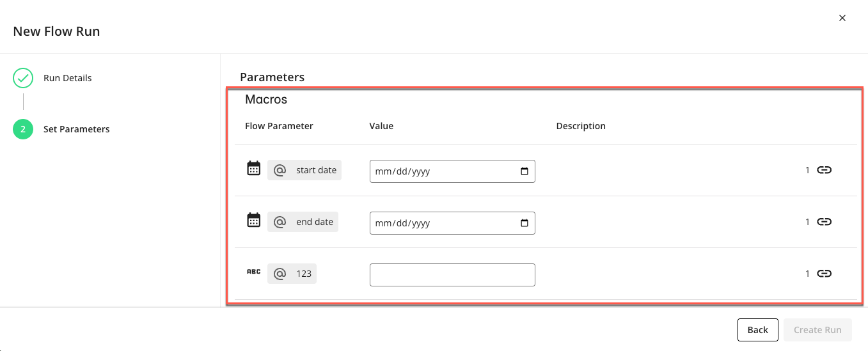Click the start date value field
Image resolution: width=868 pixels, height=351 pixels.
pos(441,171)
